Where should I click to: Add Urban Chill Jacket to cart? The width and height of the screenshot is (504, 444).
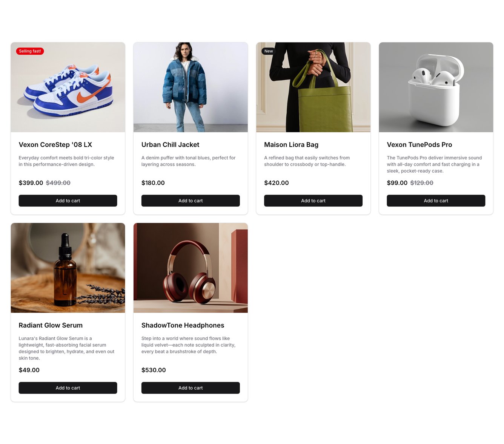(x=191, y=201)
